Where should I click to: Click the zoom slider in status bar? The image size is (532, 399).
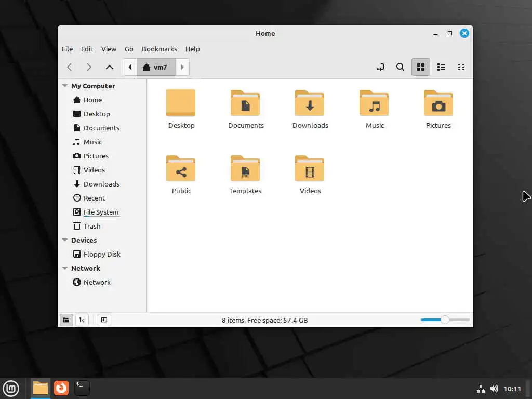pos(445,320)
